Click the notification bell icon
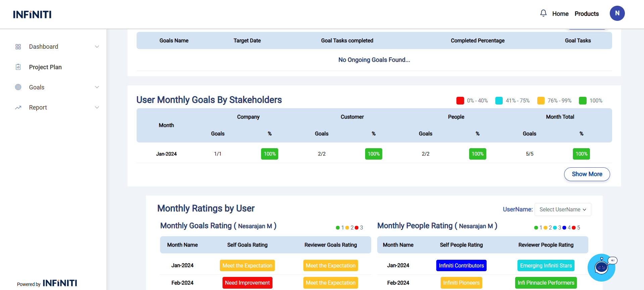This screenshot has height=290, width=644. pos(543,13)
